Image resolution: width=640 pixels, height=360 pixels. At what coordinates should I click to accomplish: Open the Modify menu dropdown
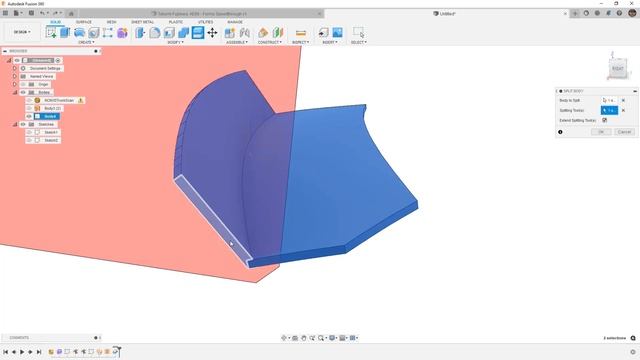176,42
